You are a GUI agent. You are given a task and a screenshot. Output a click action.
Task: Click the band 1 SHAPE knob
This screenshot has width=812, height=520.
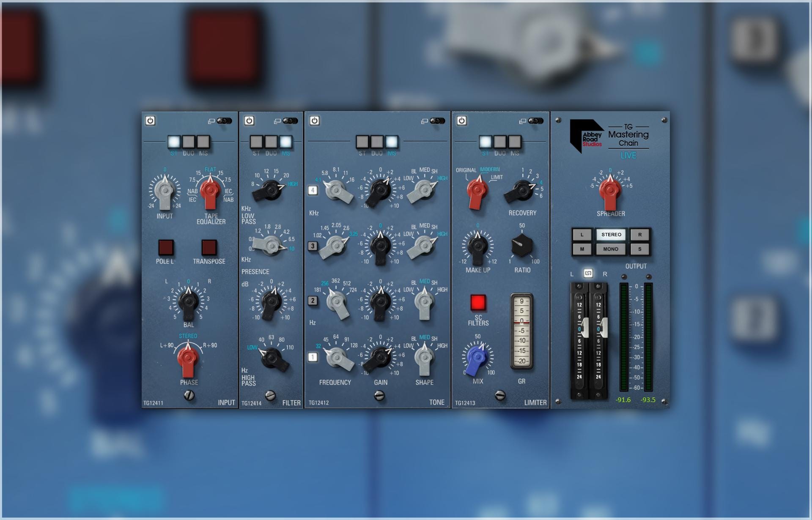coord(424,358)
